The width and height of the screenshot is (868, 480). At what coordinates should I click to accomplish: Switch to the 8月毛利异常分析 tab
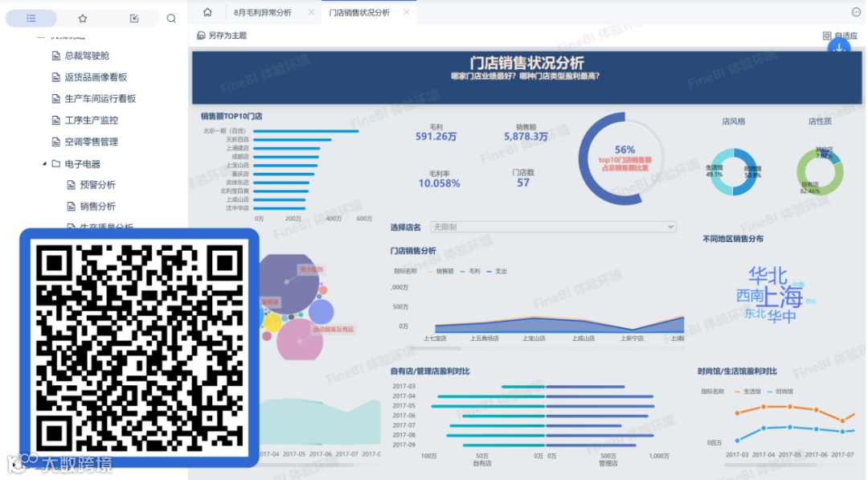tap(262, 12)
